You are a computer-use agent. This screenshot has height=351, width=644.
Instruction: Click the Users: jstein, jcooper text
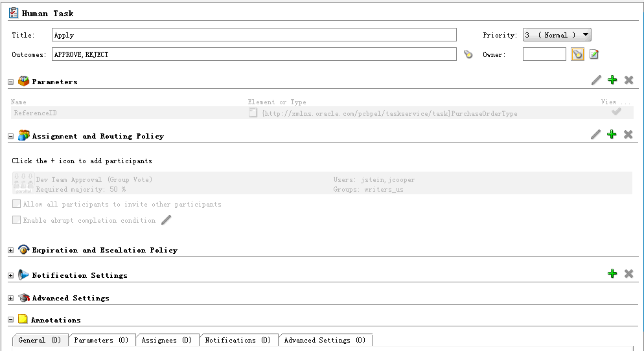click(x=374, y=179)
